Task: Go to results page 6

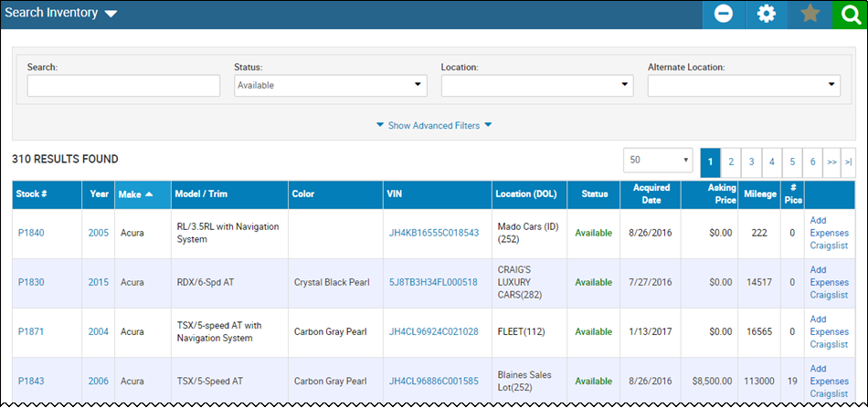Action: pos(812,162)
